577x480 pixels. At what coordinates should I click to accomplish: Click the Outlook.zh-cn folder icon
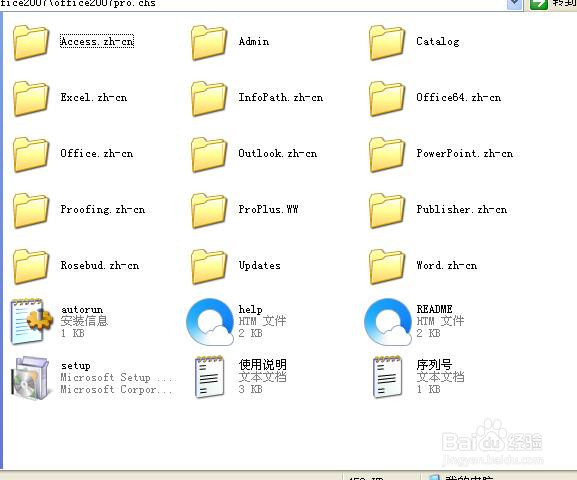click(x=209, y=155)
